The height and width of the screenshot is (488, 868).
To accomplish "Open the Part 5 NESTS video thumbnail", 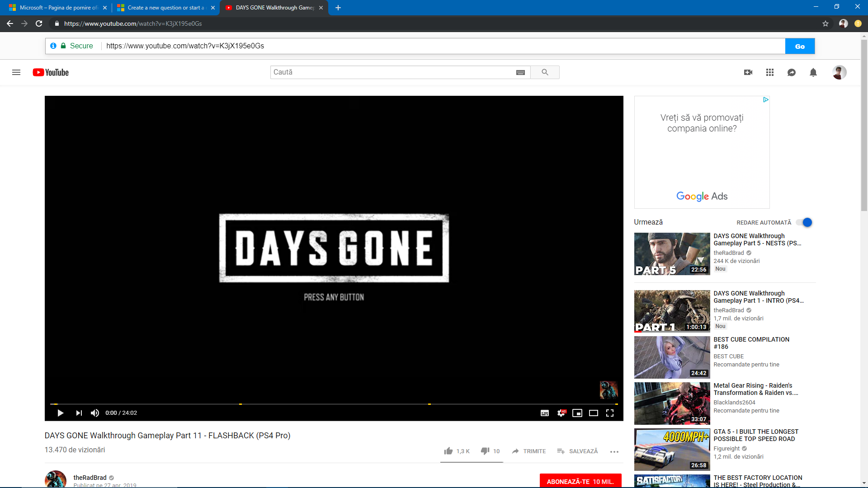I will click(672, 254).
